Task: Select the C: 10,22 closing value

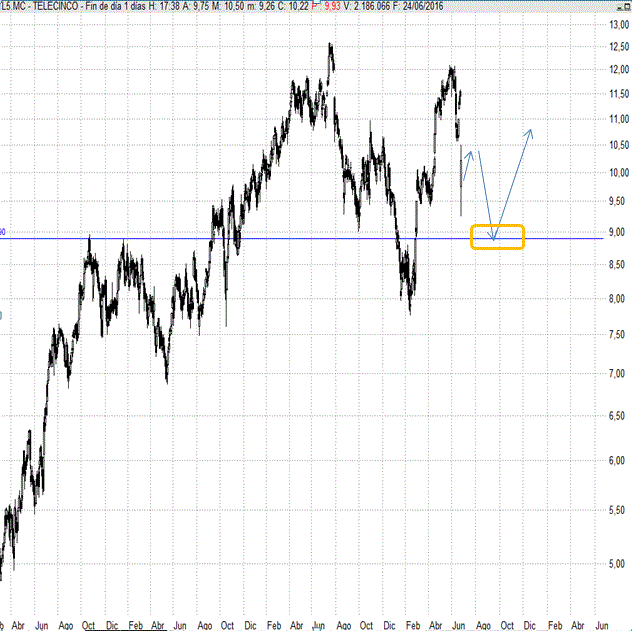Action: (x=293, y=6)
